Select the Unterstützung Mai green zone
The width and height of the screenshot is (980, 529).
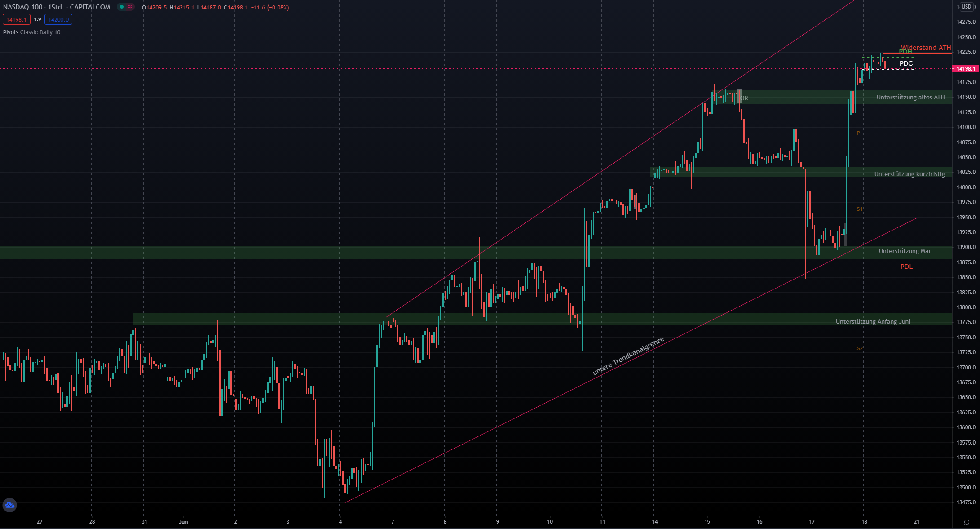[904, 251]
